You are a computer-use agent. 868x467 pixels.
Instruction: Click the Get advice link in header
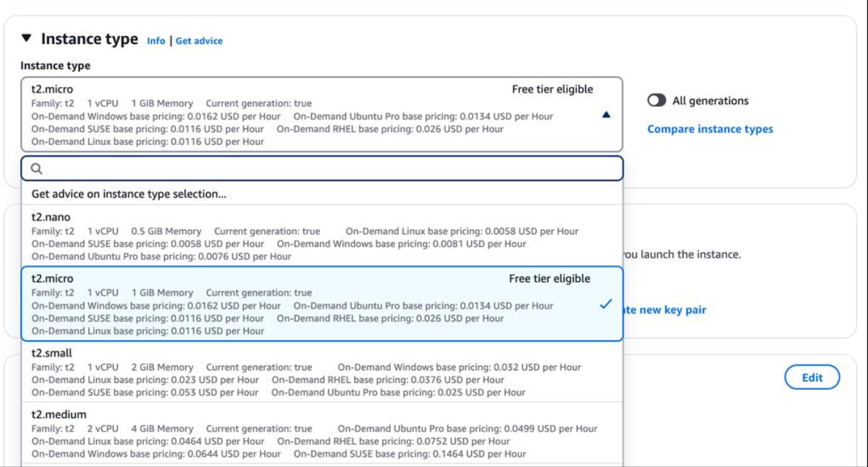pos(199,41)
